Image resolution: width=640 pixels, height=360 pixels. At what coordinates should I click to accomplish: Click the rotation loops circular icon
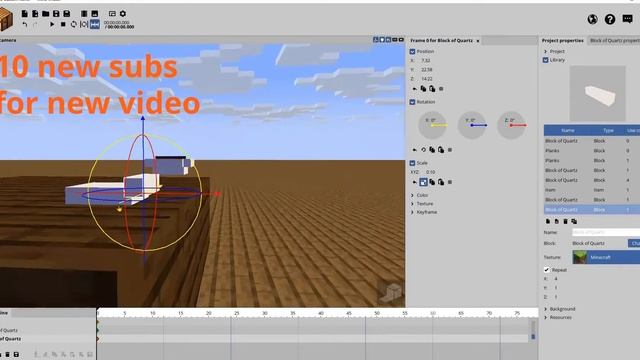[423, 150]
